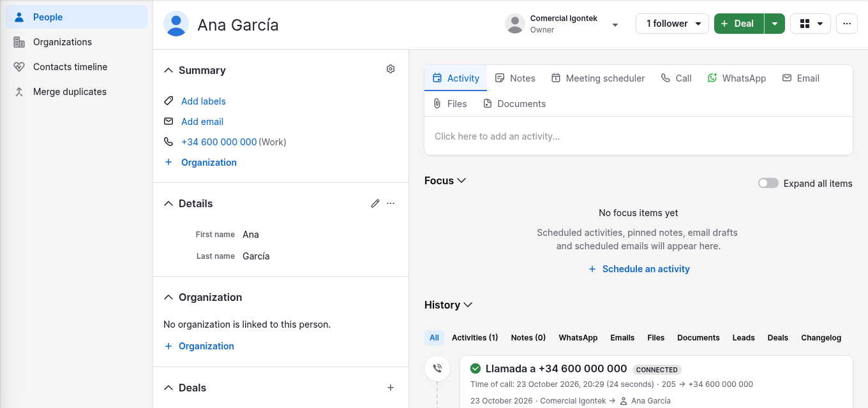This screenshot has height=408, width=868.
Task: Filter history by Documents
Action: [698, 338]
